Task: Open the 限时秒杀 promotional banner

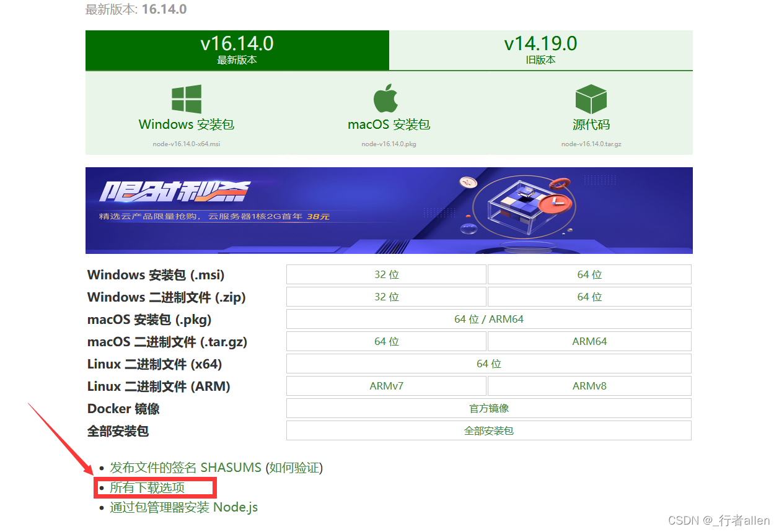Action: coord(389,211)
